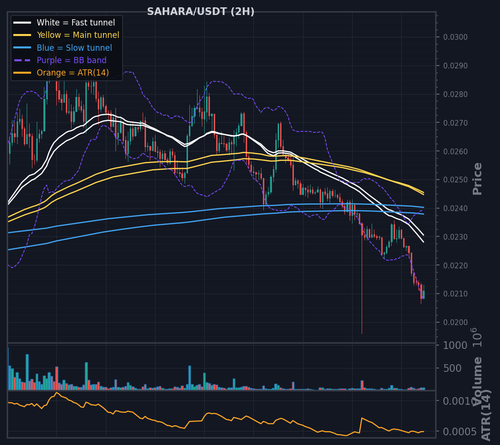Click the 0.0300 price axis tick
Image resolution: width=500 pixels, height=445 pixels.
pos(455,37)
